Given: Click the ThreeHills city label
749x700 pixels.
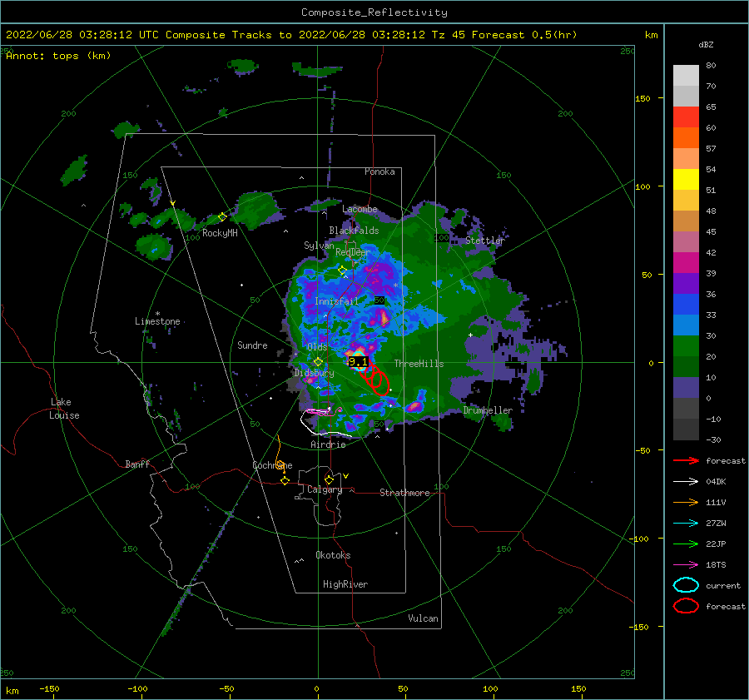Looking at the screenshot, I should tap(419, 364).
